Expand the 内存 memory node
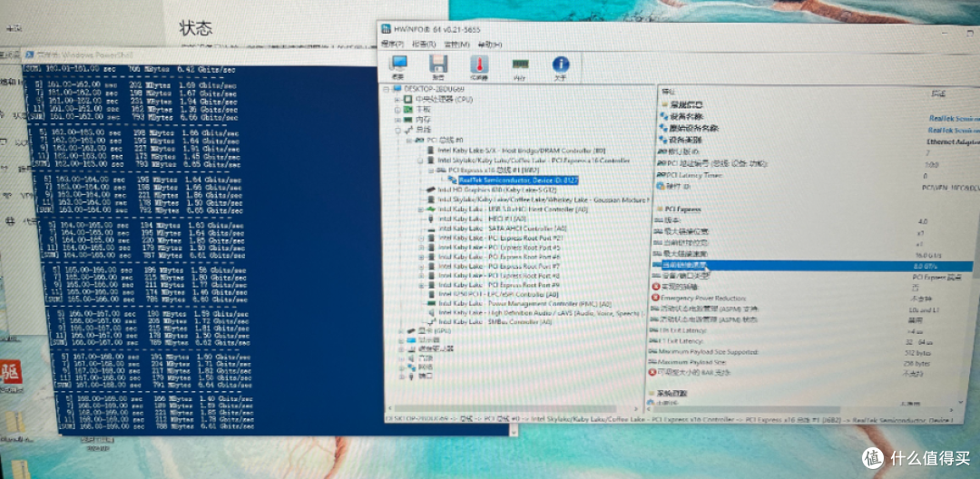This screenshot has width=980, height=479. (397, 119)
